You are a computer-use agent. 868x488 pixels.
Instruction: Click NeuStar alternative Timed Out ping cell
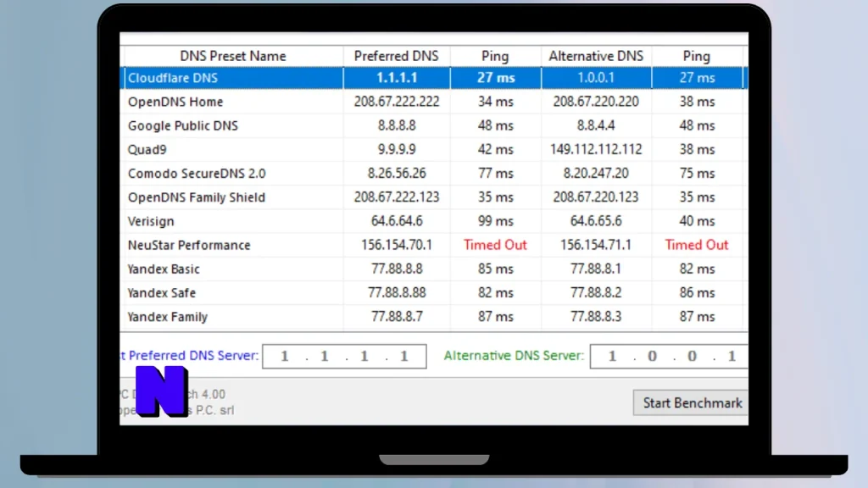click(697, 245)
